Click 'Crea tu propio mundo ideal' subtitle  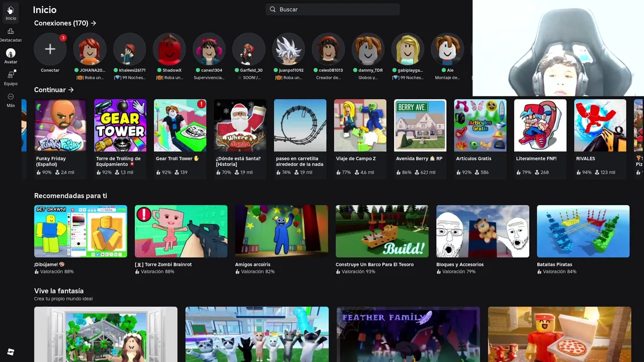tap(63, 299)
